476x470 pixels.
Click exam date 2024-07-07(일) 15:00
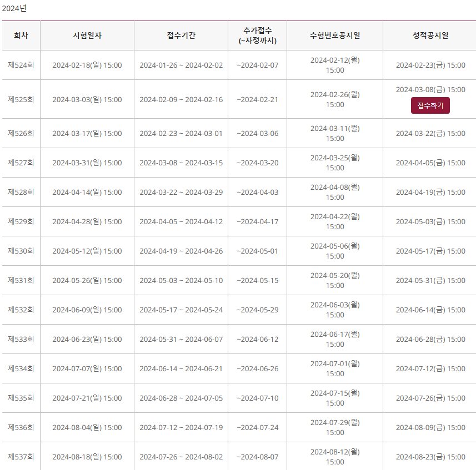coord(87,368)
